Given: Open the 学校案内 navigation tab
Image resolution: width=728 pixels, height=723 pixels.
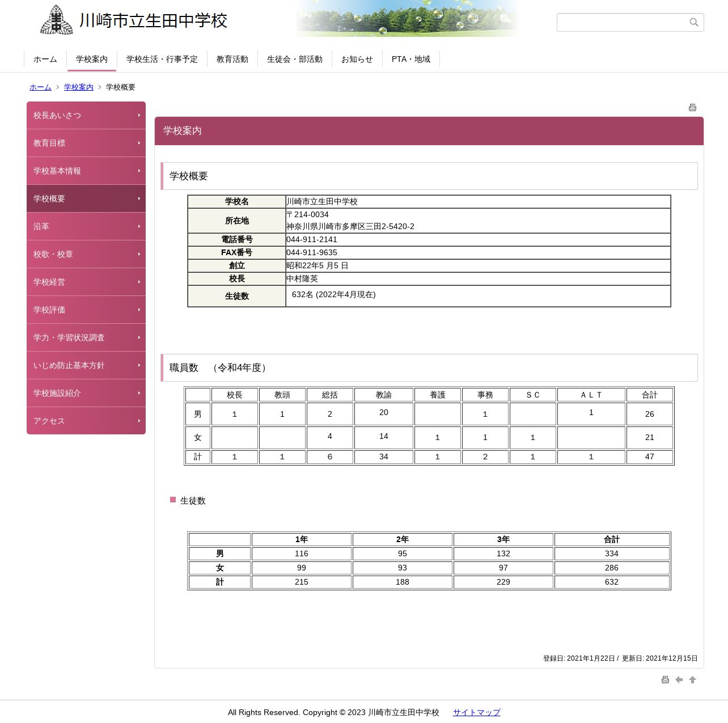Looking at the screenshot, I should click(x=92, y=59).
